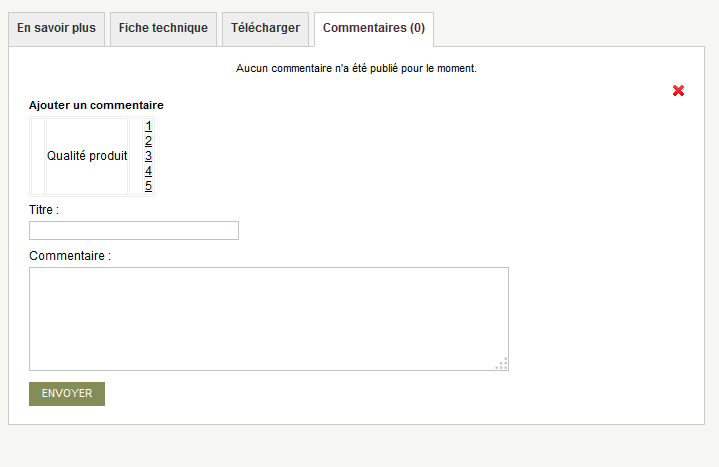Close the comment form with red X
Image resolution: width=719 pixels, height=467 pixels.
coord(678,91)
